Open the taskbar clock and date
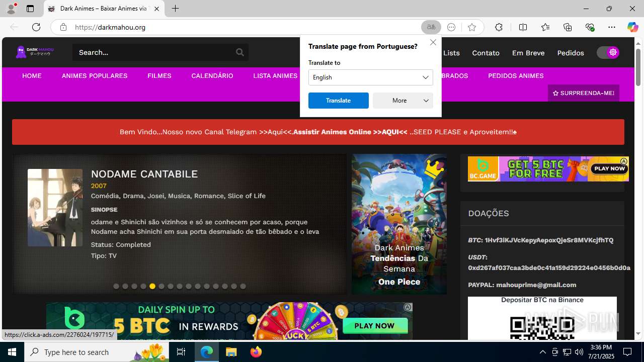 click(x=601, y=352)
